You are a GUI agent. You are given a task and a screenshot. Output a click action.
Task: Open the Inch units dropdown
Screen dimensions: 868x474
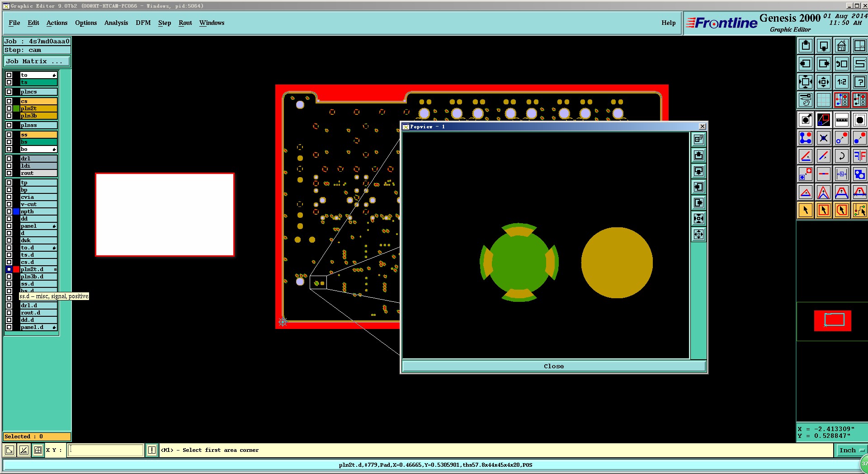(x=851, y=450)
